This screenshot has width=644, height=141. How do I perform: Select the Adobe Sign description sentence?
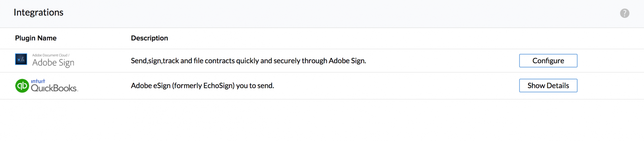pos(248,61)
